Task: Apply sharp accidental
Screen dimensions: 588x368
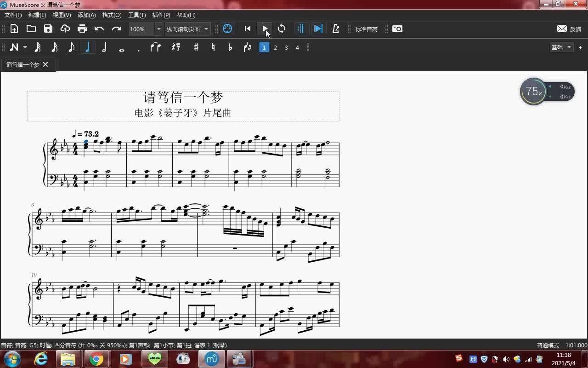Action: click(196, 47)
